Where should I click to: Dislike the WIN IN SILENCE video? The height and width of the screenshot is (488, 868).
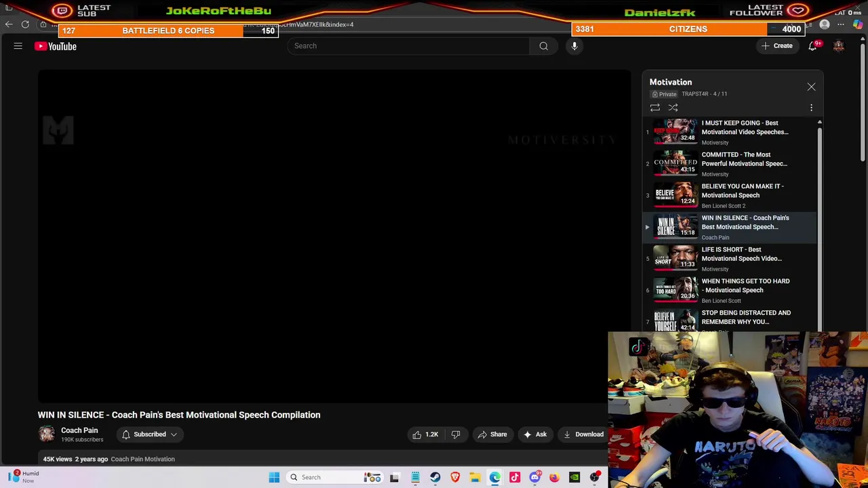[x=456, y=434]
